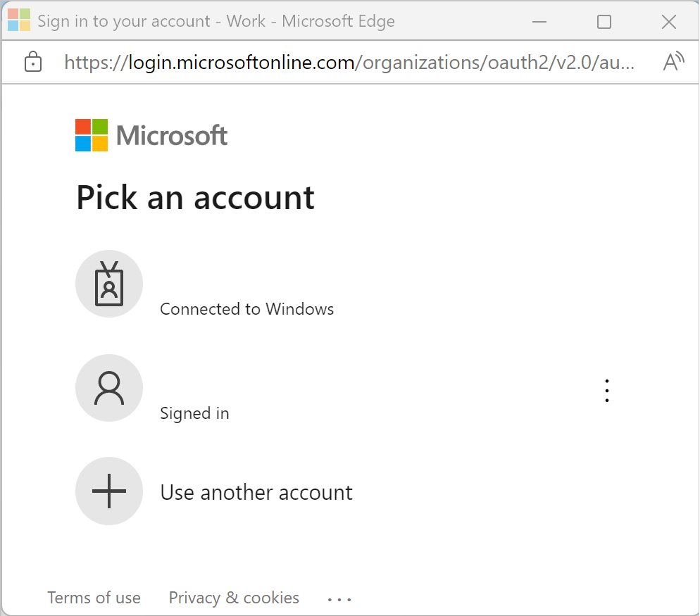The width and height of the screenshot is (700, 616).
Task: Activate the Read aloud icon in the toolbar
Action: pyautogui.click(x=673, y=62)
